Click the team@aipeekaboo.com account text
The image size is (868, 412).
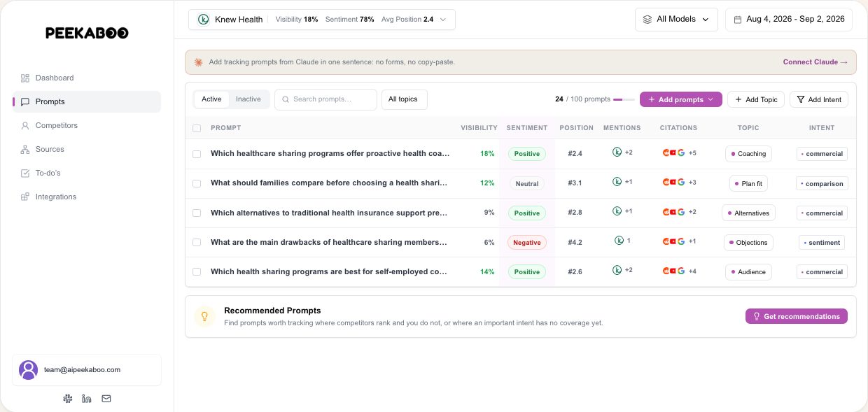coord(82,369)
